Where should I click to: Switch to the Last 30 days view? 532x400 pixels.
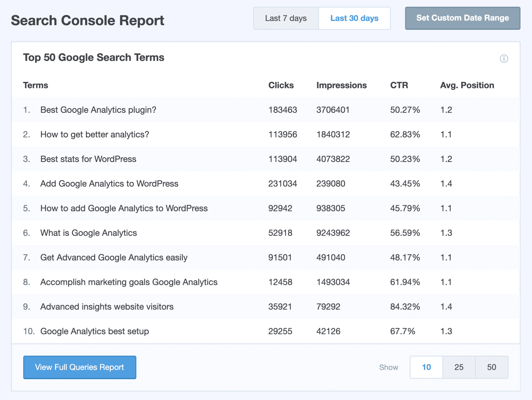pyautogui.click(x=354, y=18)
